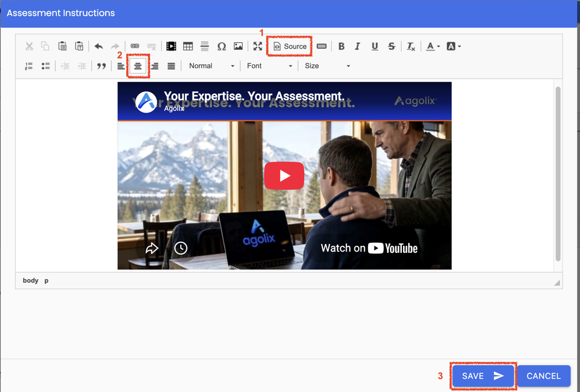Center align the content

click(137, 66)
